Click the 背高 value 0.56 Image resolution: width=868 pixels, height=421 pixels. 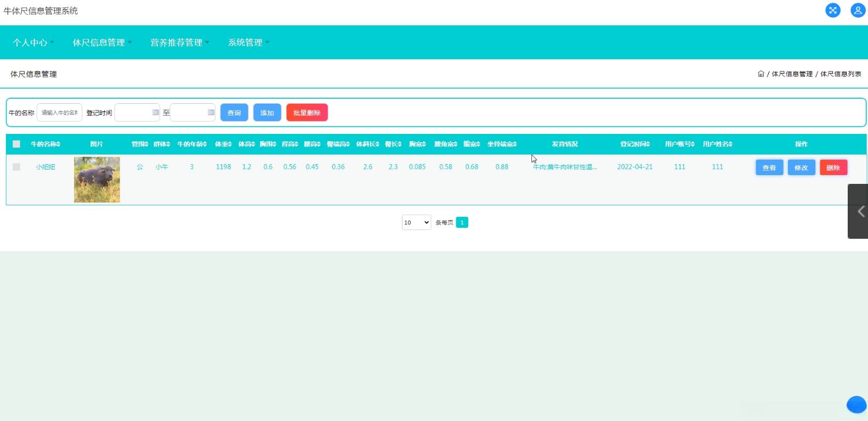coord(290,167)
